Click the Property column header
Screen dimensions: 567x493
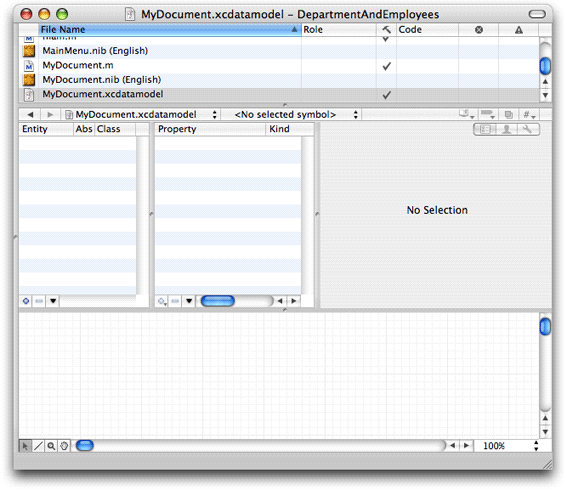(x=210, y=129)
